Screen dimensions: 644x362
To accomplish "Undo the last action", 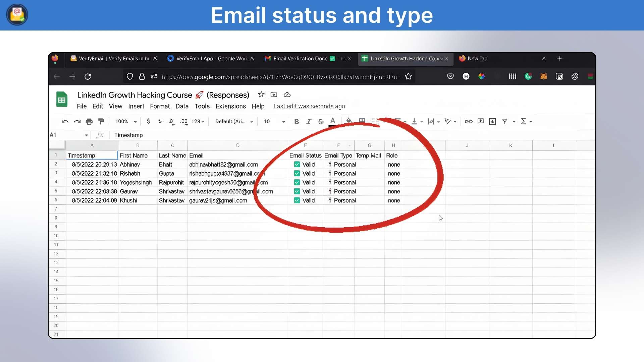I will click(x=65, y=121).
